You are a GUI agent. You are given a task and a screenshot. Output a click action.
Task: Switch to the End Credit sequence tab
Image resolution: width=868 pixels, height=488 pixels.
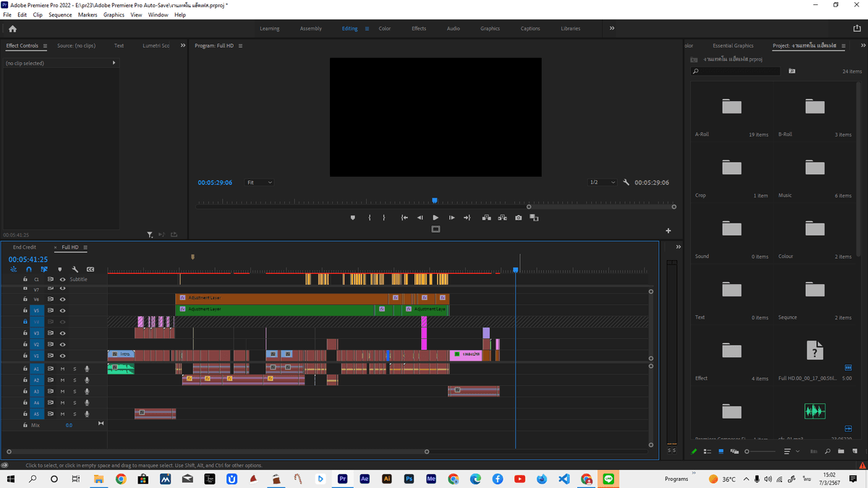[25, 247]
